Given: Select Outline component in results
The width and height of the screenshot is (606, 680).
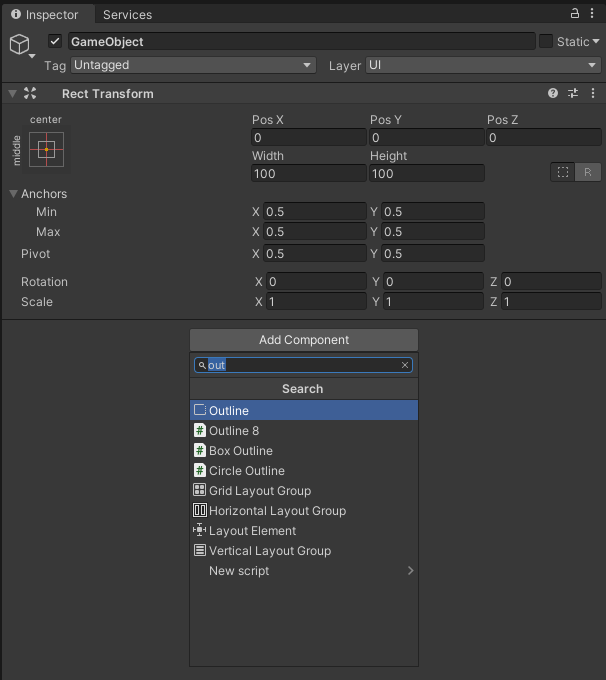Looking at the screenshot, I should 304,410.
